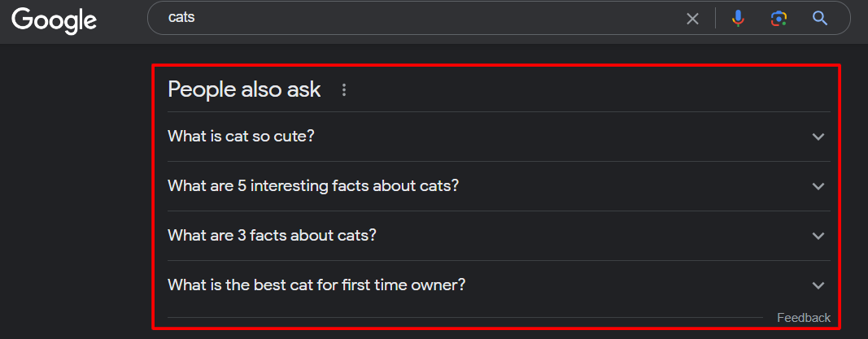Open Google Lens image search
The image size is (868, 339).
point(779,19)
